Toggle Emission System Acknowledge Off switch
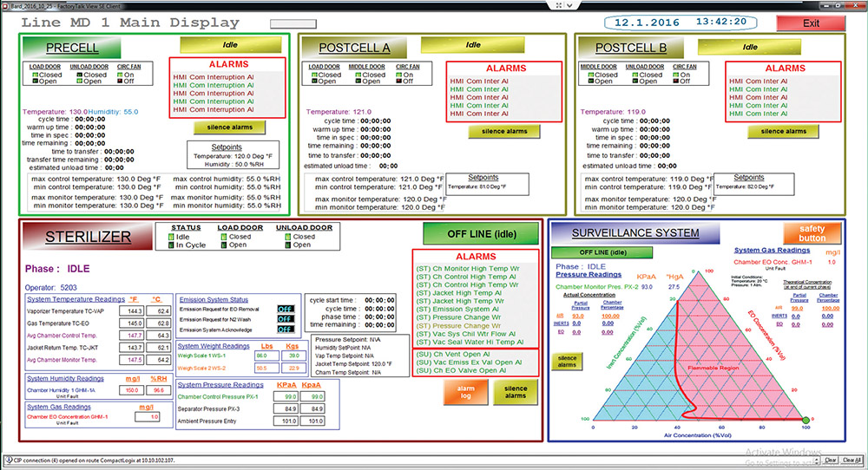 (285, 330)
